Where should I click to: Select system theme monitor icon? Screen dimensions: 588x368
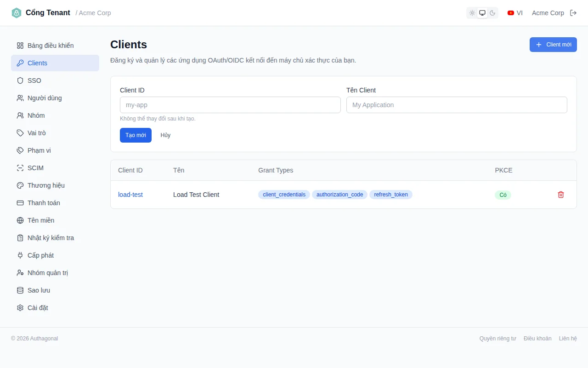[x=482, y=13]
